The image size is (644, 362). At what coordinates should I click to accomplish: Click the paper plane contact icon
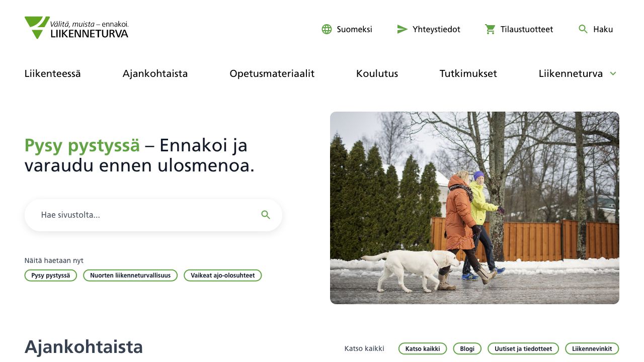(403, 29)
